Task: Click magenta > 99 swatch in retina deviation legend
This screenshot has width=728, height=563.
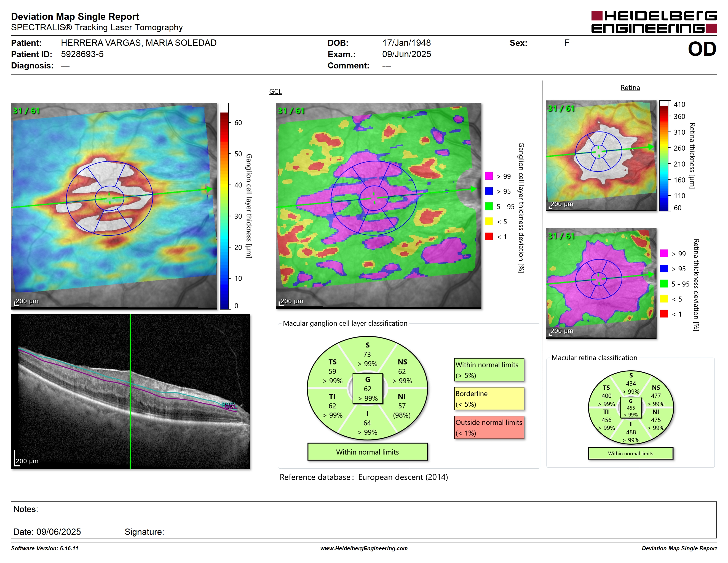Action: coord(664,253)
